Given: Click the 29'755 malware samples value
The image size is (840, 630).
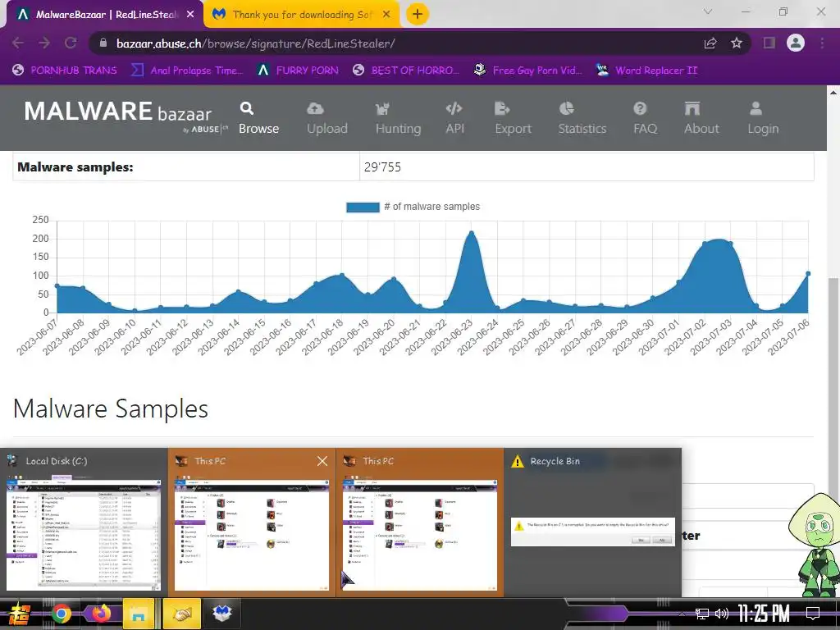Looking at the screenshot, I should (x=382, y=167).
